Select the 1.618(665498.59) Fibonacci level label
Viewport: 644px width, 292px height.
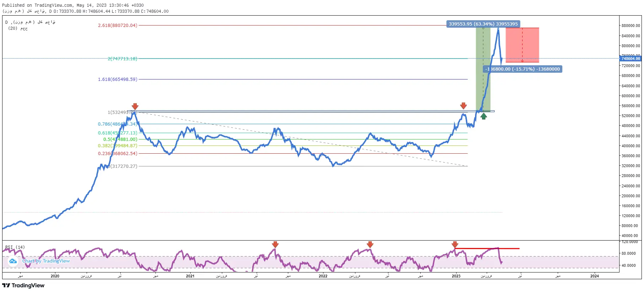(x=118, y=79)
